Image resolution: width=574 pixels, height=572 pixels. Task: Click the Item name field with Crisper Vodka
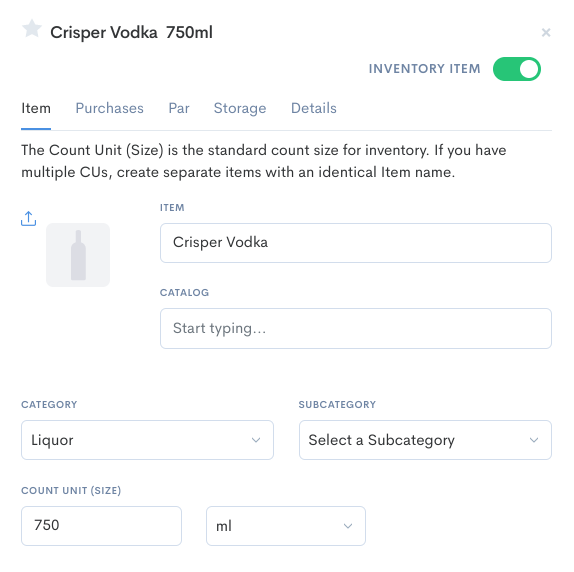[x=356, y=243]
